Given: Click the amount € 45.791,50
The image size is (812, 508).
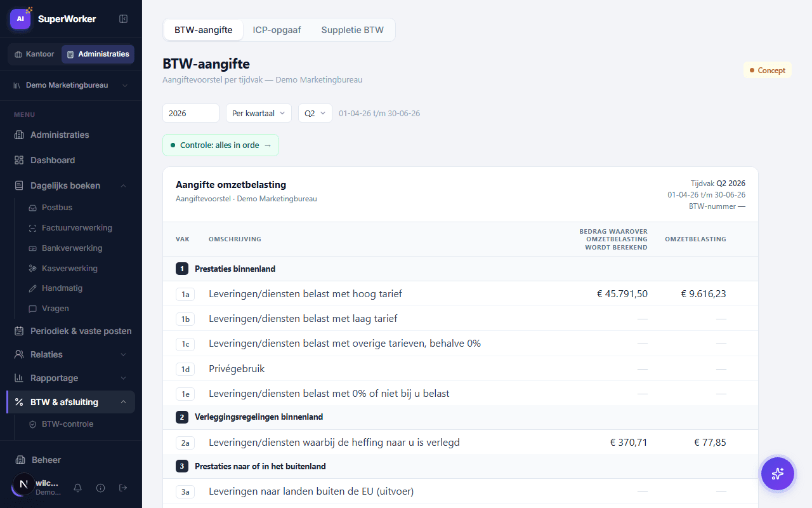Looking at the screenshot, I should (x=622, y=294).
